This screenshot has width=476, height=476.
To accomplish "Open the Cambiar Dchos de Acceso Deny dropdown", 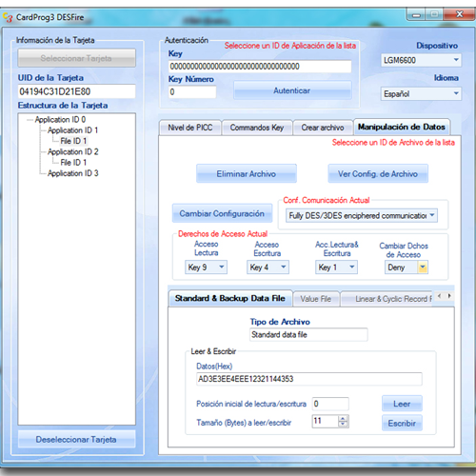I will 423,268.
